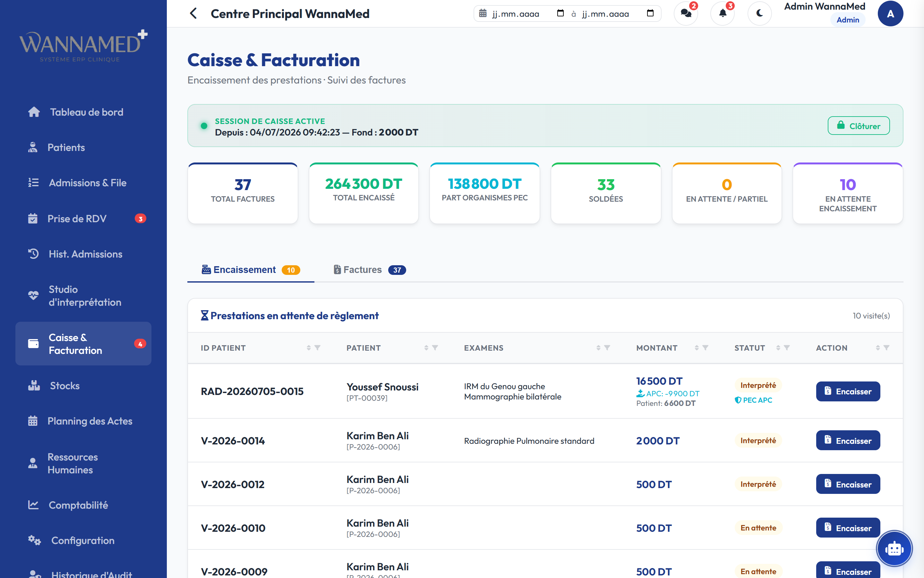924x578 pixels.
Task: Click Studio d'interprétation heart icon
Action: click(x=34, y=295)
